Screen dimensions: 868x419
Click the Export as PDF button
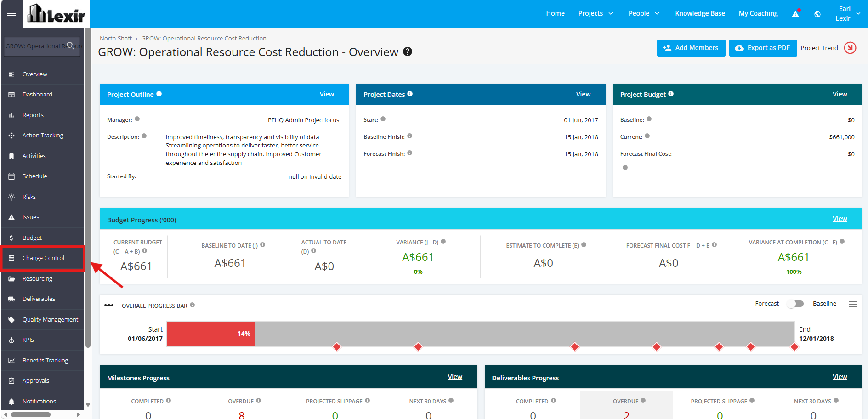763,48
